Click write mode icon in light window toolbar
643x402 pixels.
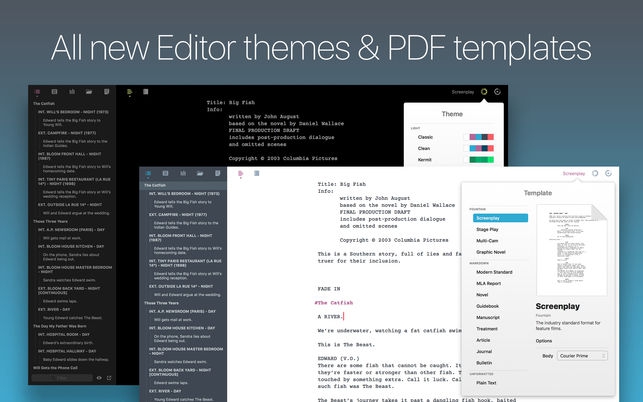(241, 174)
